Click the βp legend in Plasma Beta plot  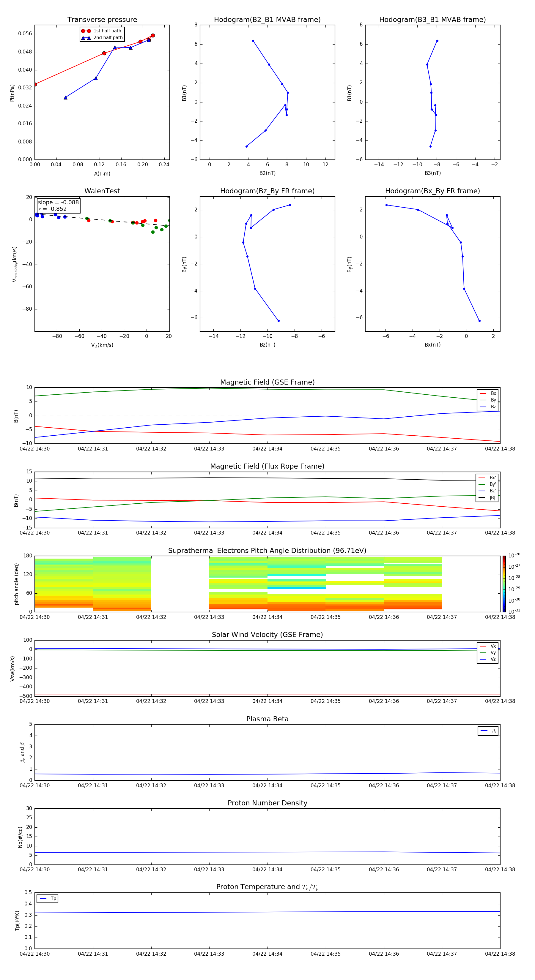488,731
